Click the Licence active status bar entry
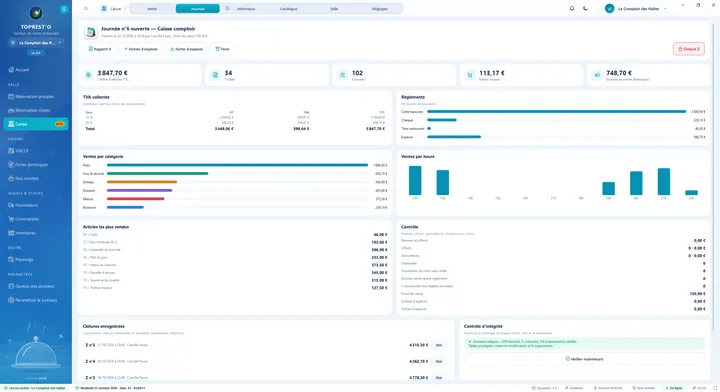Viewport: 720px width, 392px height. click(x=35, y=388)
